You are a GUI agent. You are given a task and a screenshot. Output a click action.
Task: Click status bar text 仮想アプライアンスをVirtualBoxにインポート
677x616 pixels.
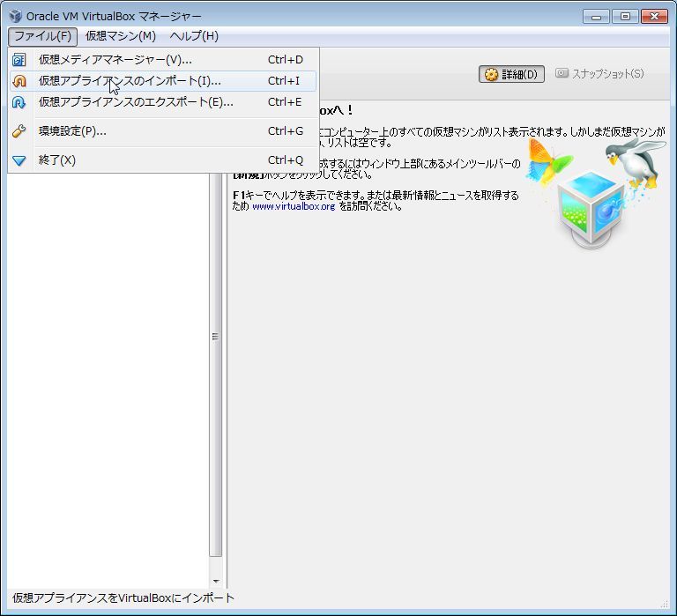(x=123, y=598)
